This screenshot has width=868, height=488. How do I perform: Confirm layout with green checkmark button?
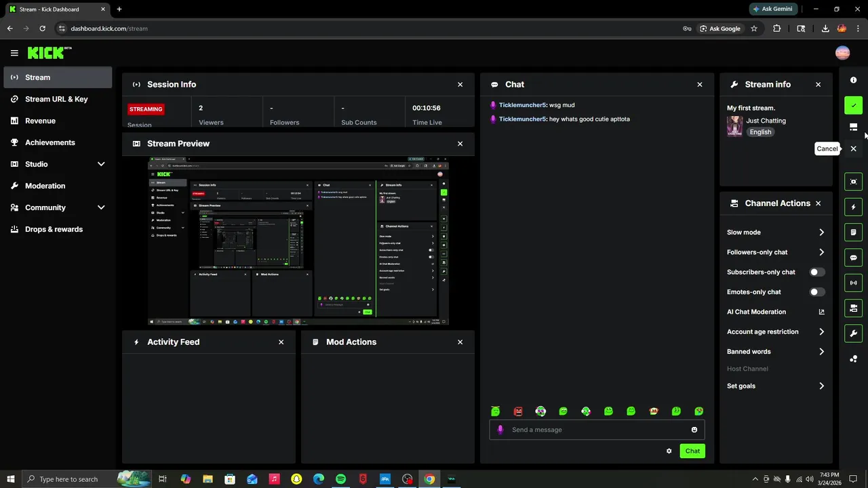pos(853,105)
